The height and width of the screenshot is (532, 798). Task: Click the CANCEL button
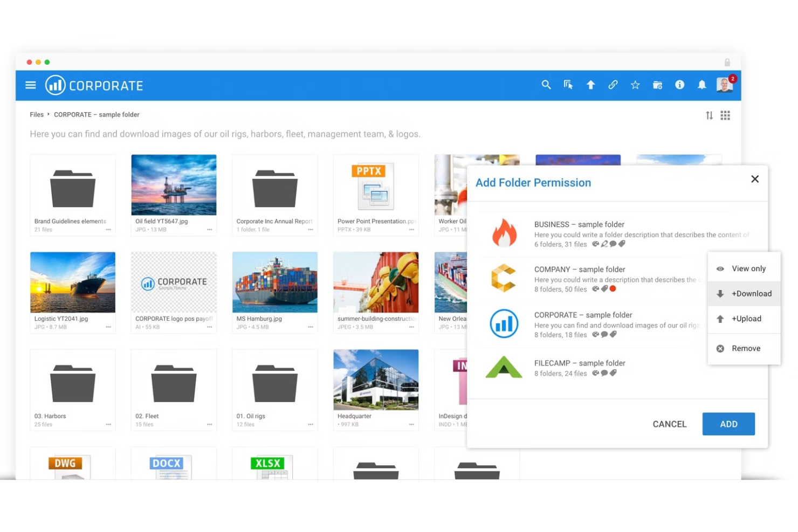coord(670,424)
